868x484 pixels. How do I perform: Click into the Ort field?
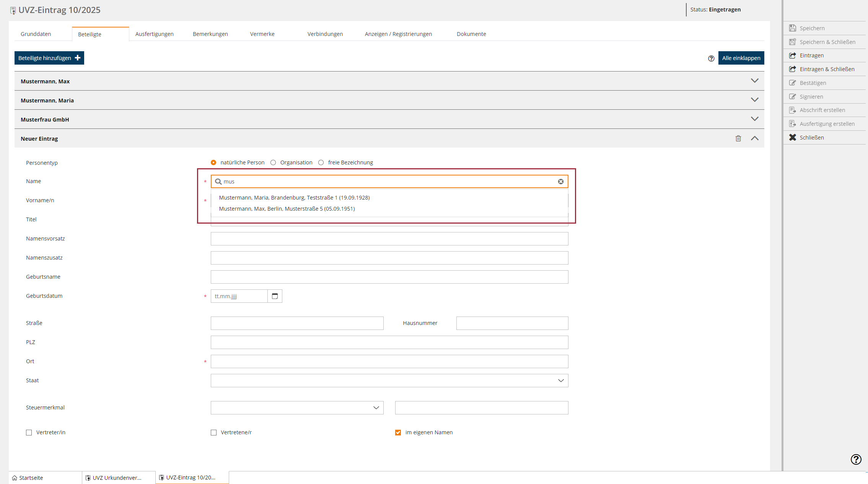tap(389, 362)
